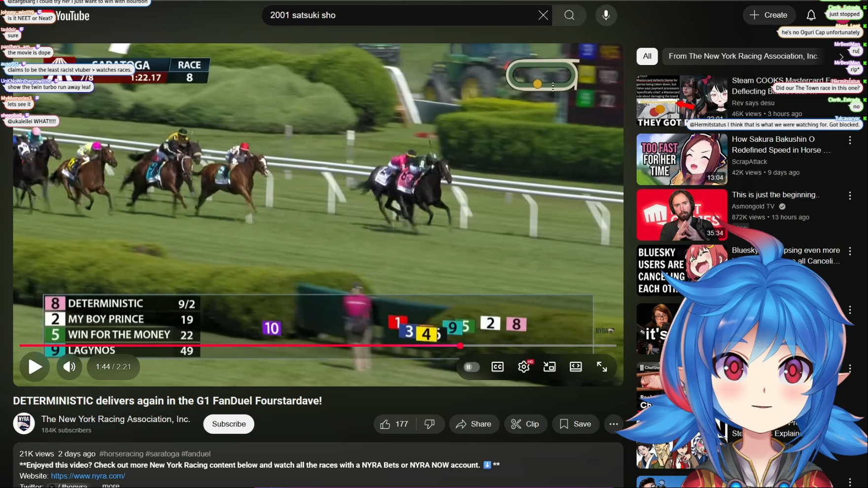Show next filter chips with arrow
Viewport: 868px width, 488px height.
(x=841, y=57)
